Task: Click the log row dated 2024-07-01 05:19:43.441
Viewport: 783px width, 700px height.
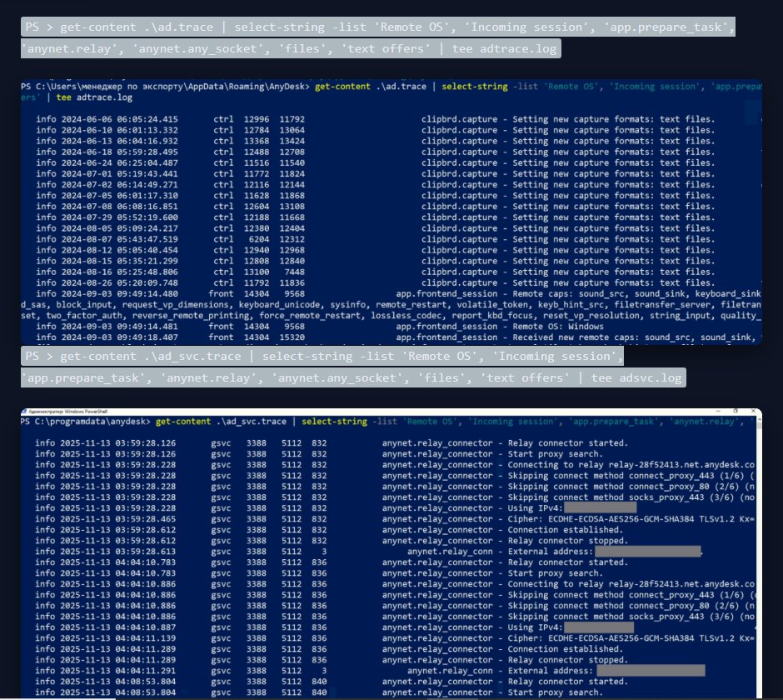Action: coord(376,174)
